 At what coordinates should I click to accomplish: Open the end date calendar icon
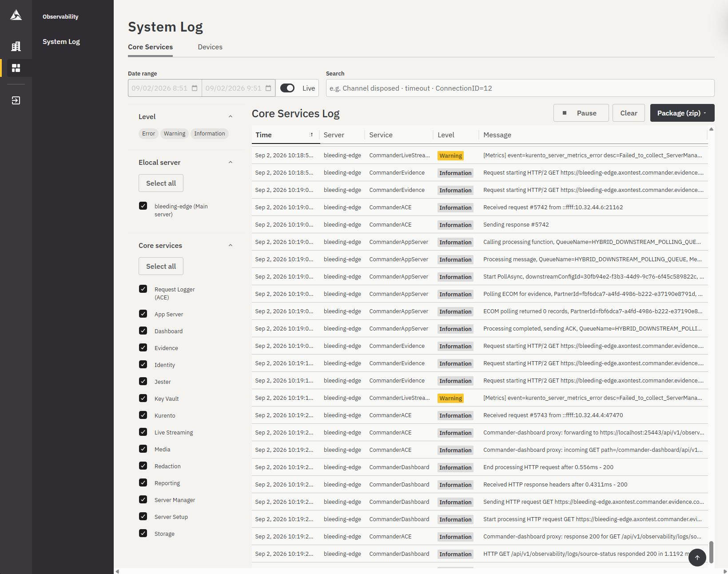[268, 88]
